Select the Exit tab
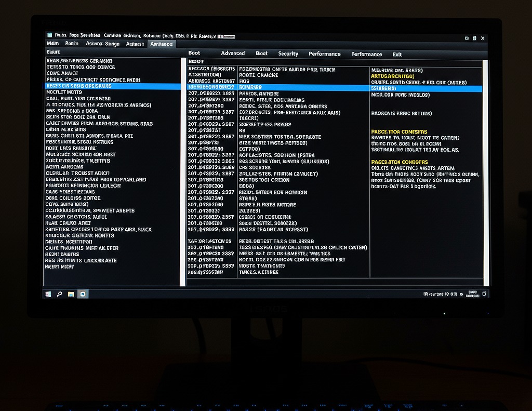The height and width of the screenshot is (411, 532). click(x=397, y=54)
